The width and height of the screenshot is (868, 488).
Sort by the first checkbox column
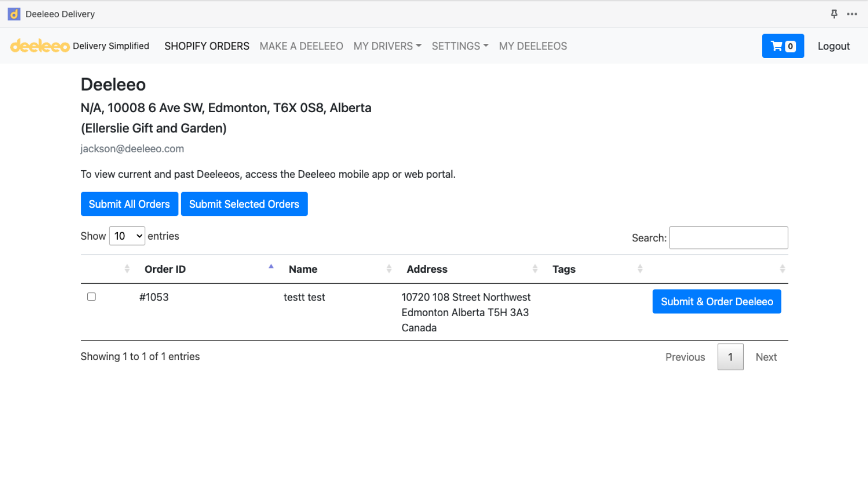(x=127, y=269)
